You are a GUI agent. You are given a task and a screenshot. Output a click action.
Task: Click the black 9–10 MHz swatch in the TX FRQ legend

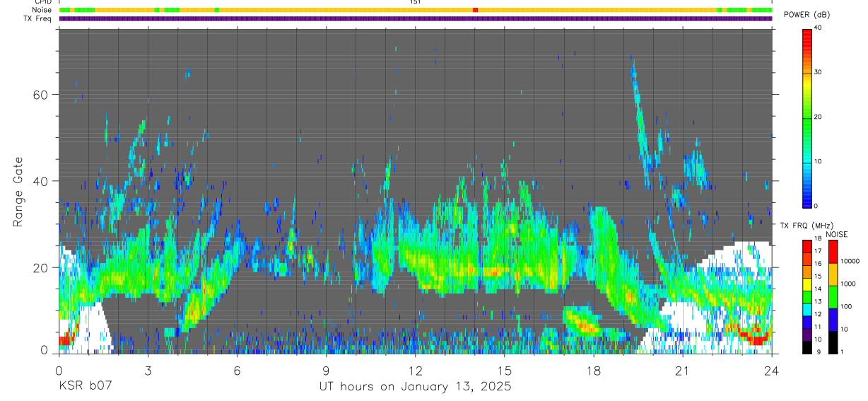point(807,347)
